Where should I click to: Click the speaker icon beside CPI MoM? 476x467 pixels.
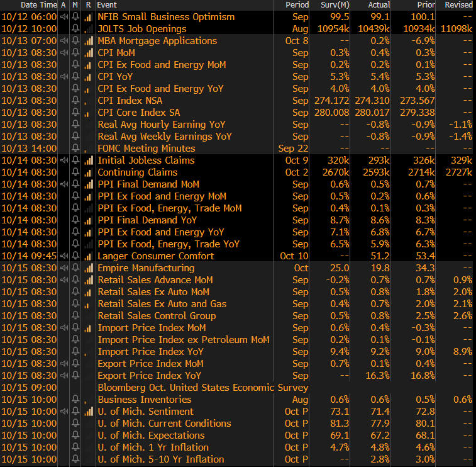(x=64, y=53)
